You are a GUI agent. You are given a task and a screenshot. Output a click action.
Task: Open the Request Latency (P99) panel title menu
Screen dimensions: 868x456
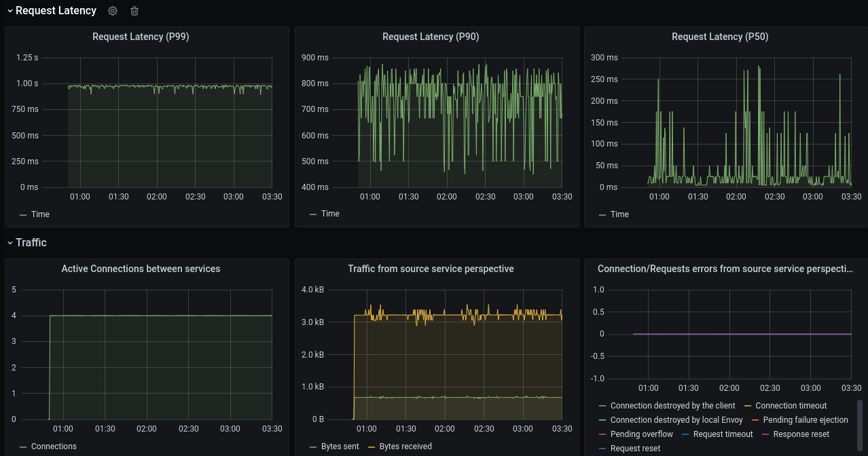(x=141, y=37)
